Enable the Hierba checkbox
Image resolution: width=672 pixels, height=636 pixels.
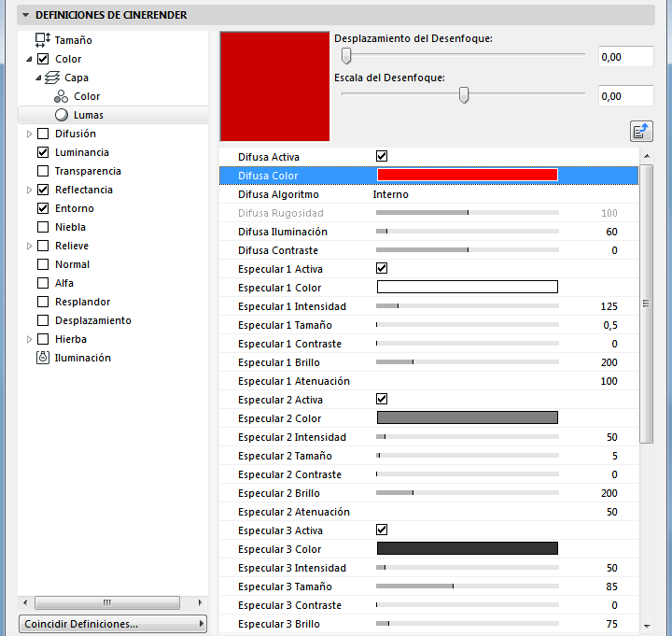[x=43, y=339]
